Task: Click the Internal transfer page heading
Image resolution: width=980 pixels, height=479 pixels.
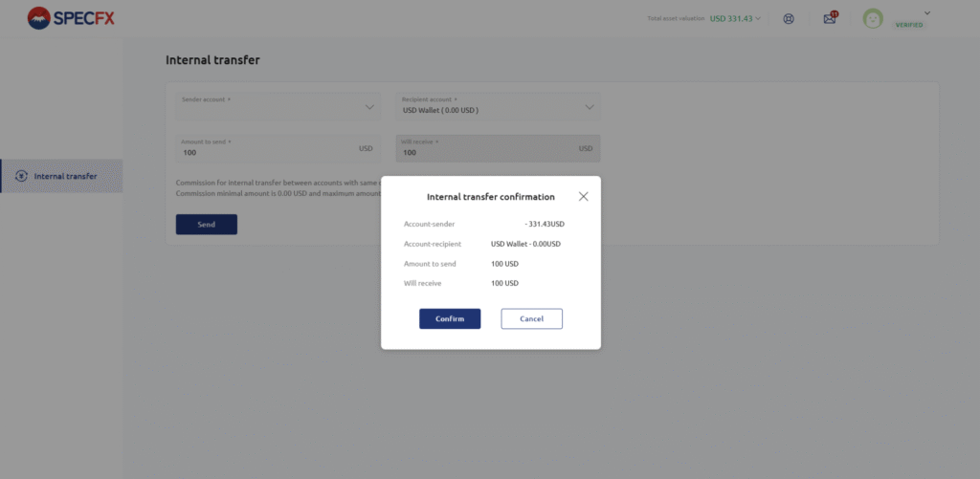Action: click(212, 60)
